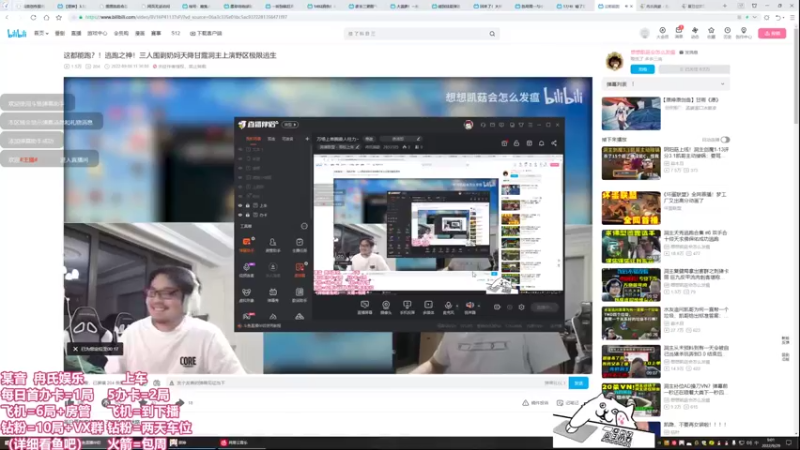Open the 20级VN recommended video thumbnail
Screen dimensions: 800x450
[x=631, y=399]
